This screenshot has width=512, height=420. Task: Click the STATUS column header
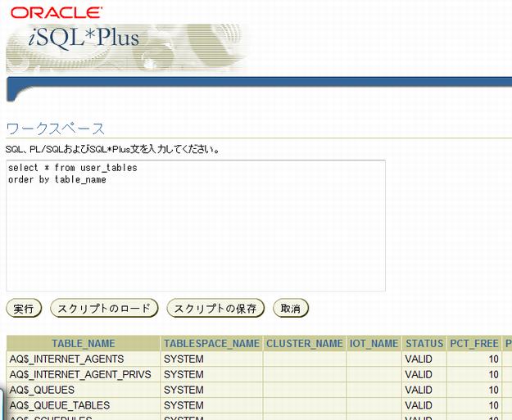(424, 343)
